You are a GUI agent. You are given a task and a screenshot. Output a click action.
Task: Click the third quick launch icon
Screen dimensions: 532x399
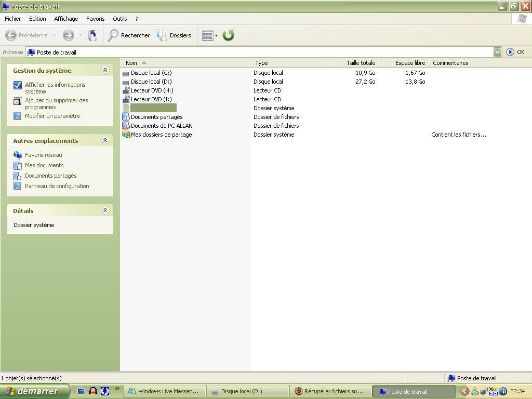click(x=105, y=391)
